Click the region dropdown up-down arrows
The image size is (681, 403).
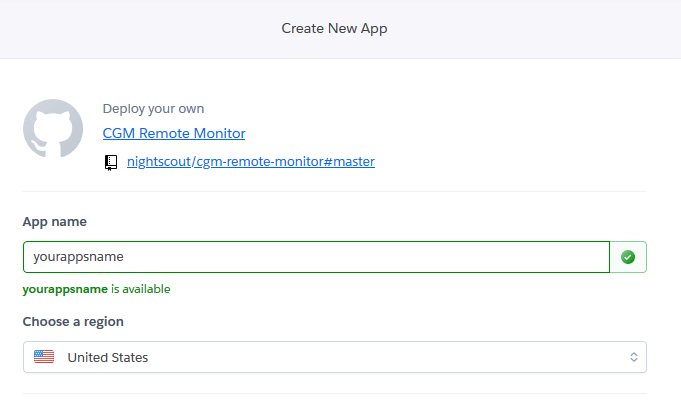point(634,357)
